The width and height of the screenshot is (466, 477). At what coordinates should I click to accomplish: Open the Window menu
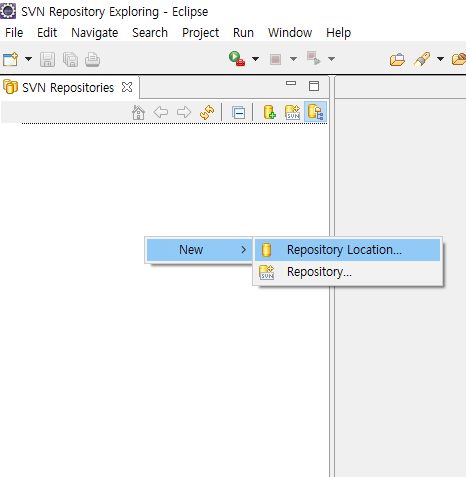[290, 33]
